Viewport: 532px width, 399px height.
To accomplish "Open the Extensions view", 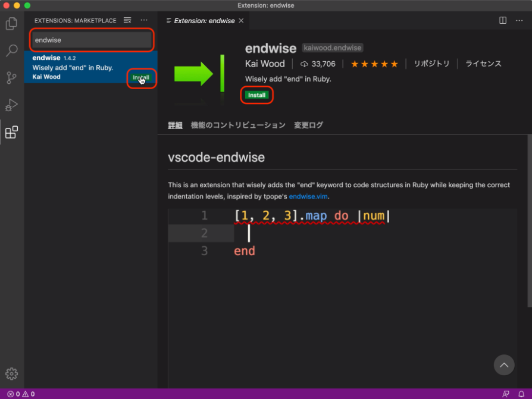I will coord(11,132).
